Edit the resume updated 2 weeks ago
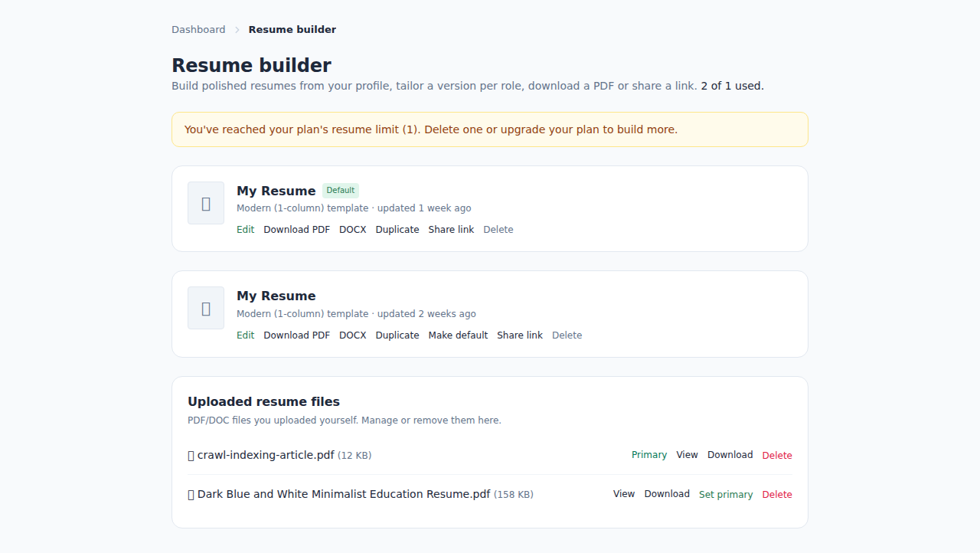 (x=245, y=335)
